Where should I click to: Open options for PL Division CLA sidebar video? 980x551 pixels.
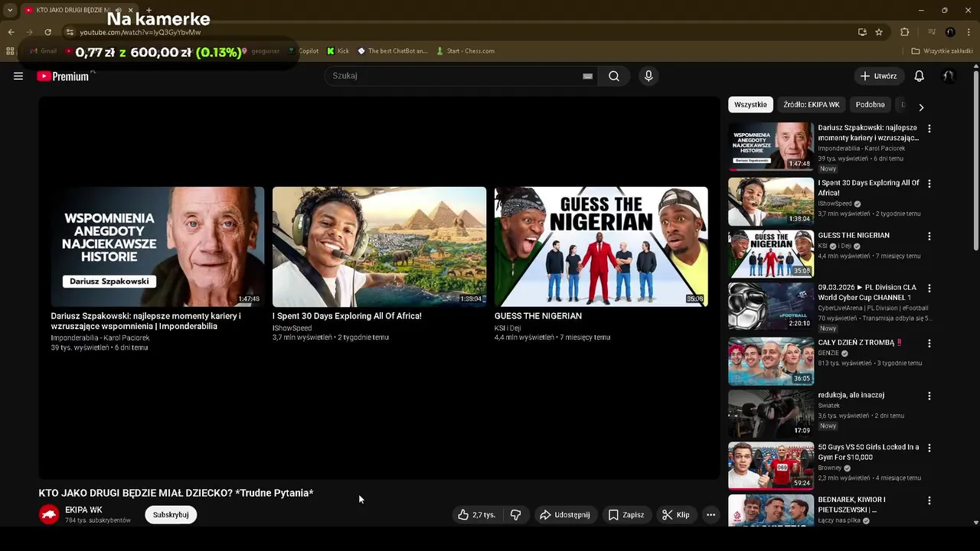tap(929, 289)
